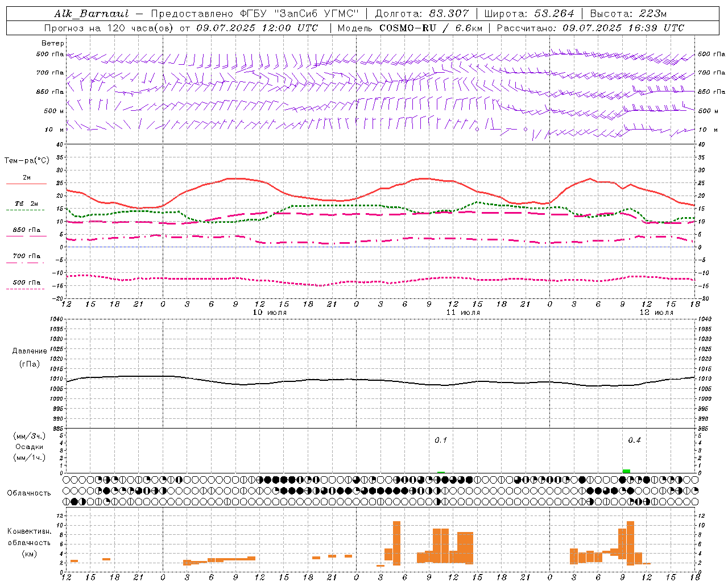Click the 'Ветер' wind panel label
The height and width of the screenshot is (582, 728).
click(x=53, y=43)
